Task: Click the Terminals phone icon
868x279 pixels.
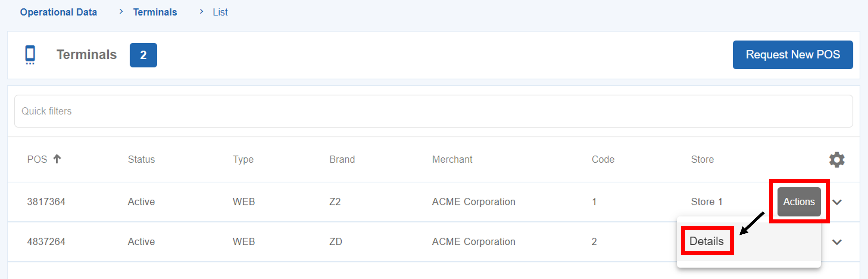Action: click(30, 55)
